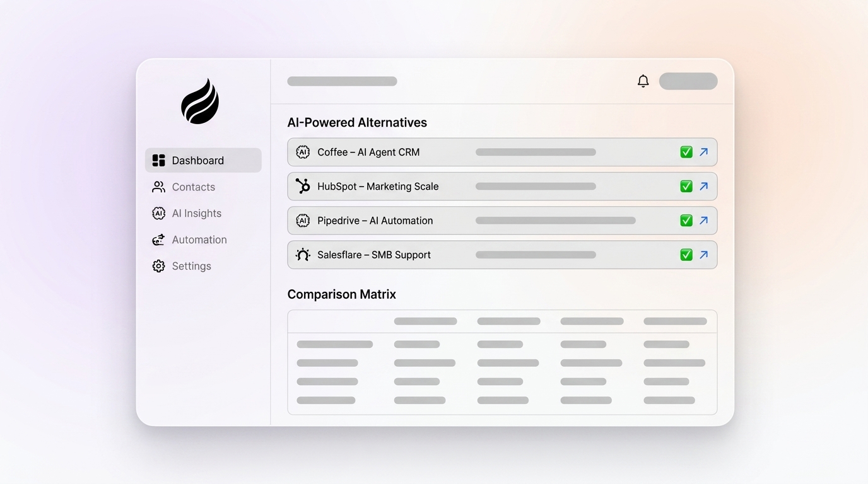
Task: Toggle the green checkbox for Salesflare
Action: coord(686,255)
